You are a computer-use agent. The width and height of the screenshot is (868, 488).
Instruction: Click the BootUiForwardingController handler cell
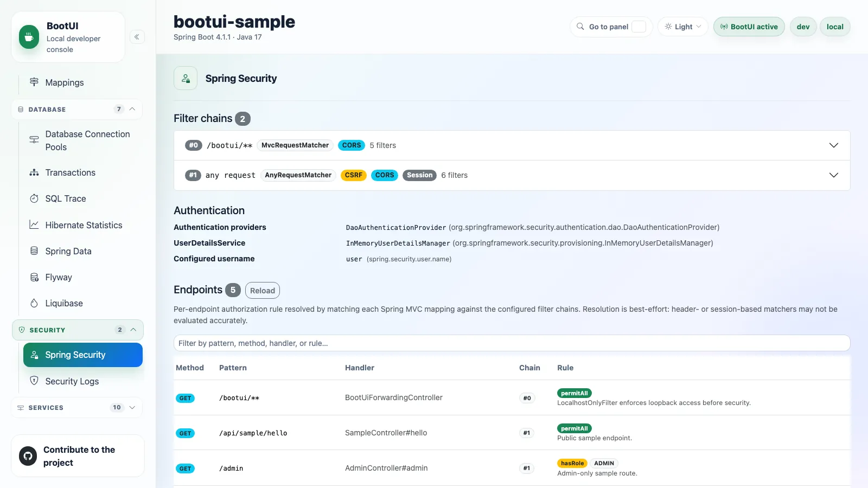pyautogui.click(x=394, y=397)
